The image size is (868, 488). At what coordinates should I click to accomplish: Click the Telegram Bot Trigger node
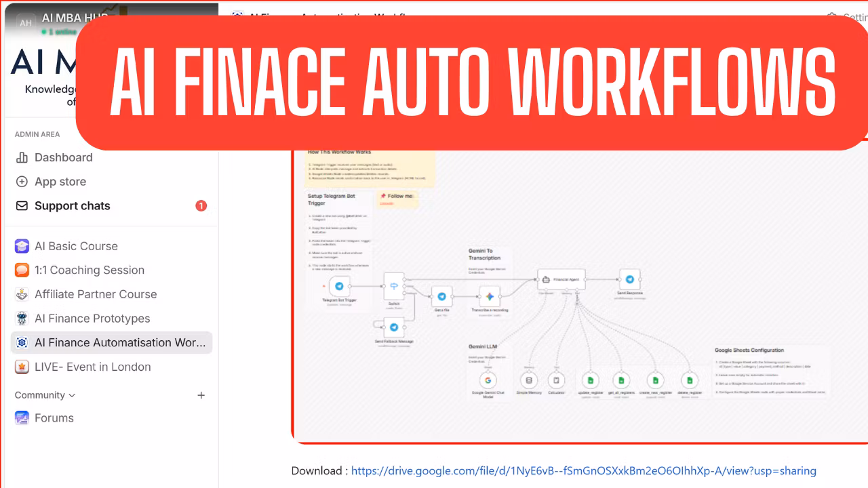pos(339,287)
